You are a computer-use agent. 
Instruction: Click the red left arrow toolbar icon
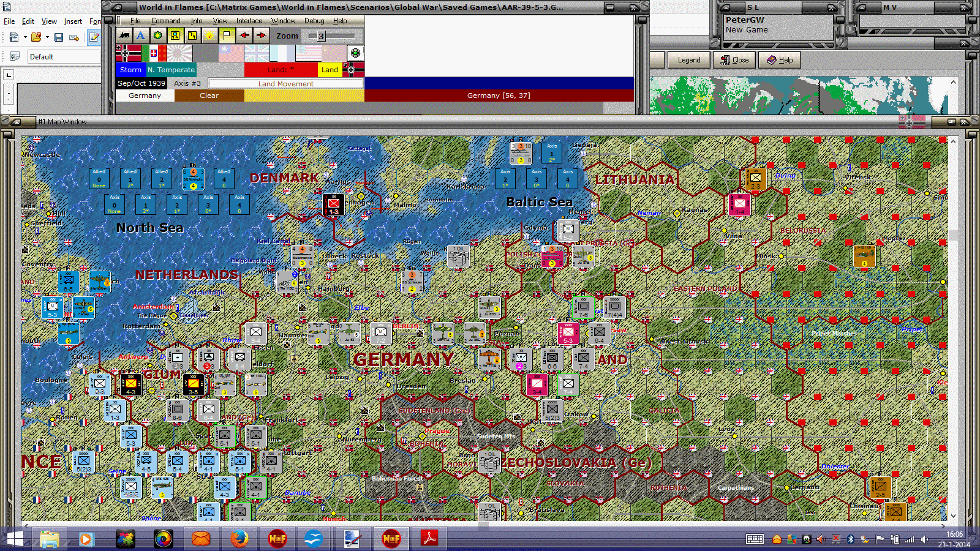[244, 36]
